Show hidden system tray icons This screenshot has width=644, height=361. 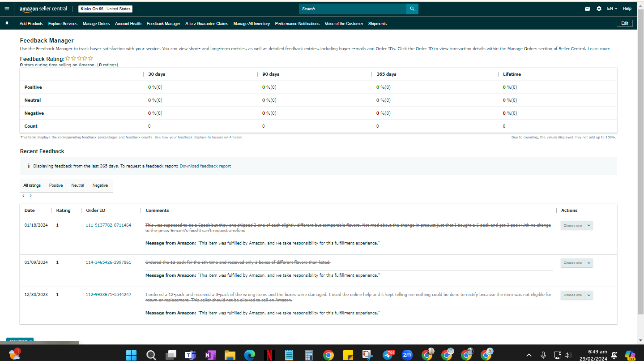pos(529,355)
